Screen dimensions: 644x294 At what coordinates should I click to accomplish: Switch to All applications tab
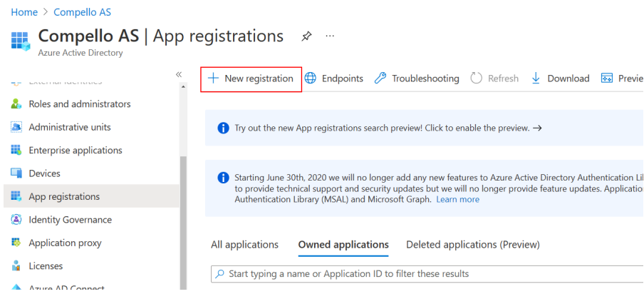click(244, 245)
